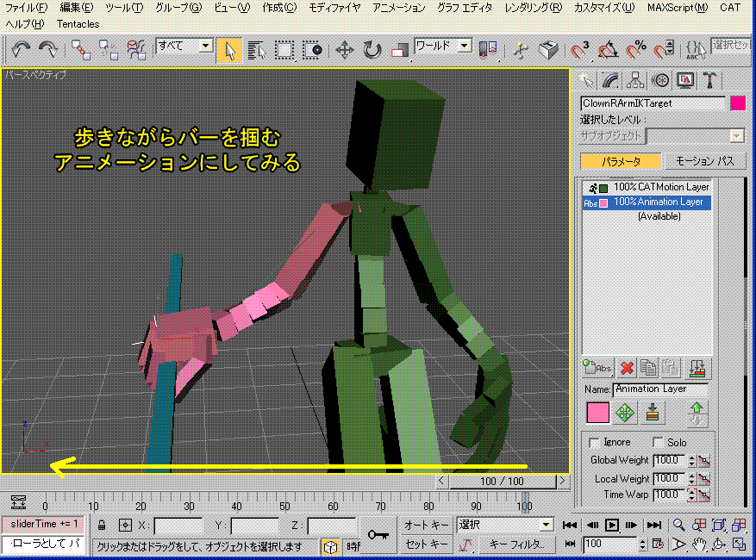This screenshot has width=756, height=560.
Task: Open the すべて selection filter dropdown
Action: [206, 47]
